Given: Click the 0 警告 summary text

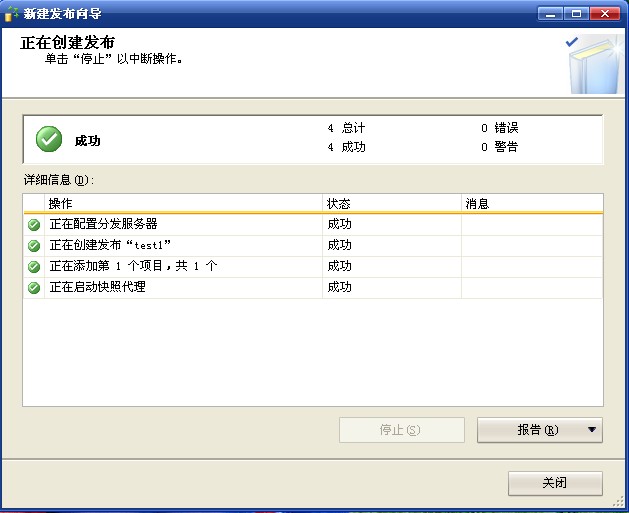Looking at the screenshot, I should (x=499, y=147).
